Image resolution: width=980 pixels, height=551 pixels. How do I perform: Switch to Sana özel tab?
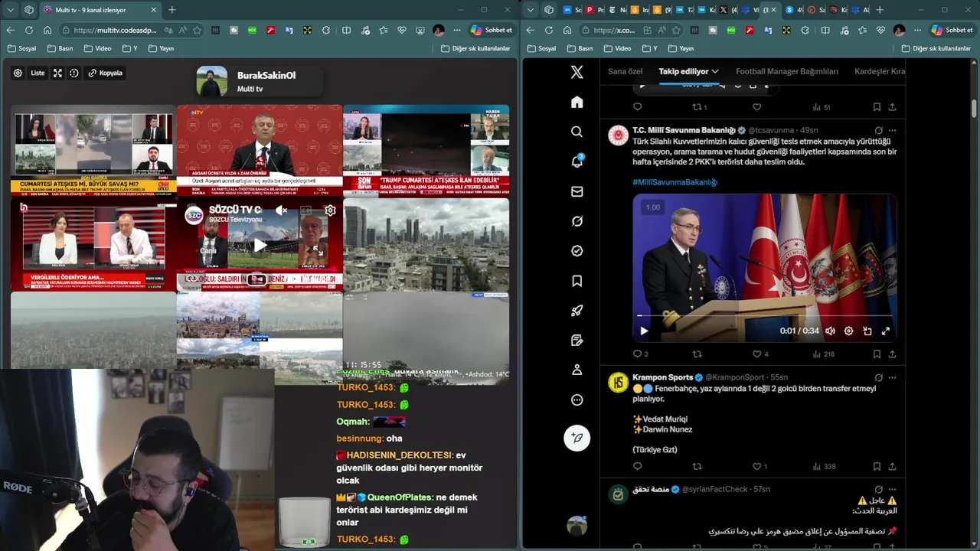pyautogui.click(x=625, y=71)
